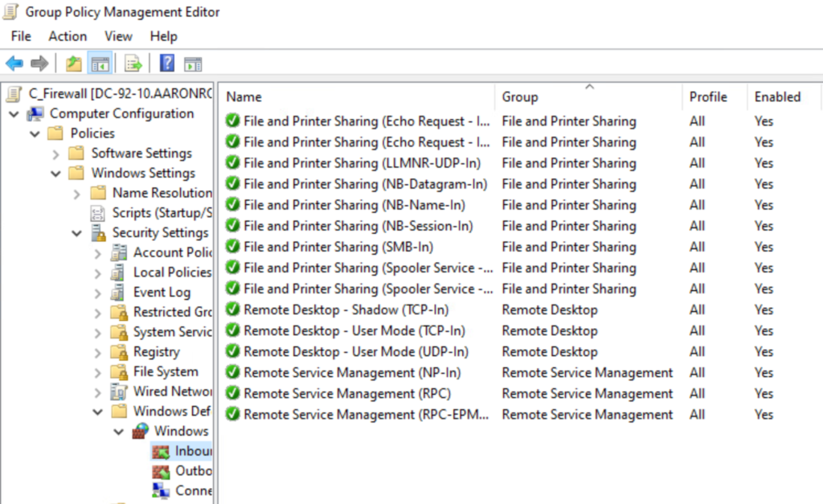Image resolution: width=823 pixels, height=504 pixels.
Task: Open the View menu
Action: click(118, 36)
